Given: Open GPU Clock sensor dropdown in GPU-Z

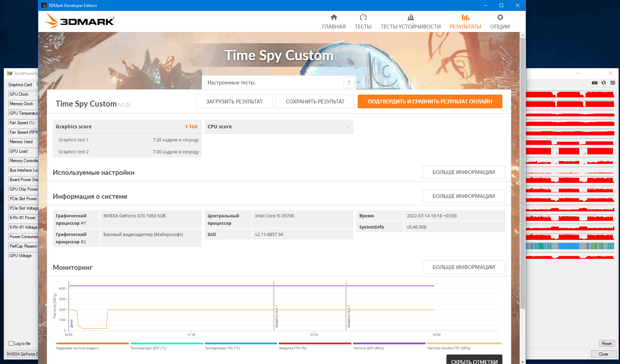Looking at the screenshot, I should (x=23, y=94).
